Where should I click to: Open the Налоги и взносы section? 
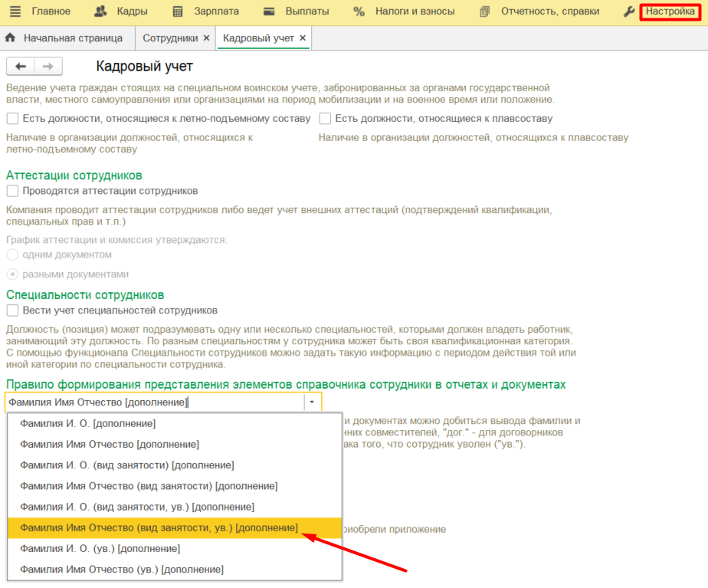tap(415, 11)
